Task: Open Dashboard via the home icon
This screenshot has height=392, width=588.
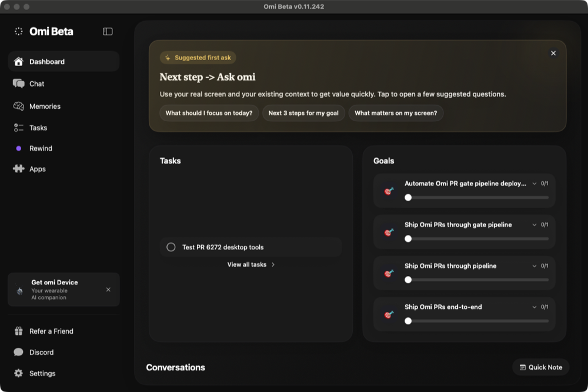Action: pyautogui.click(x=18, y=62)
